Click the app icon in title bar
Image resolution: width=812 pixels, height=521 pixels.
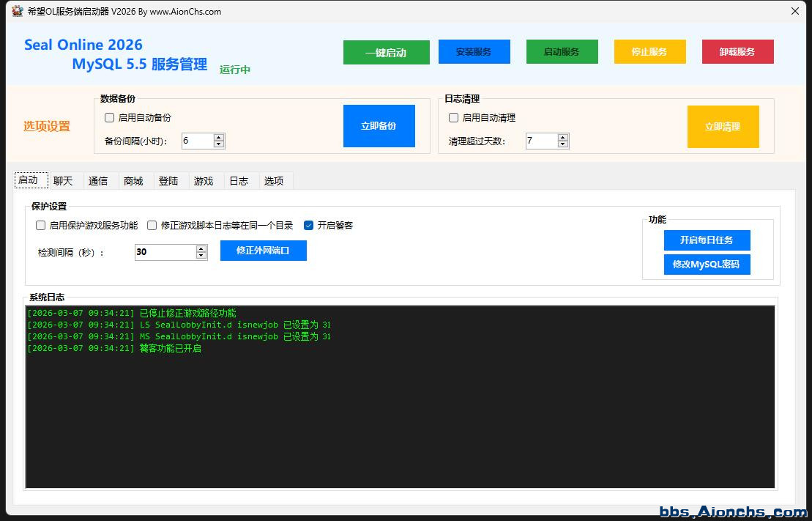(17, 11)
